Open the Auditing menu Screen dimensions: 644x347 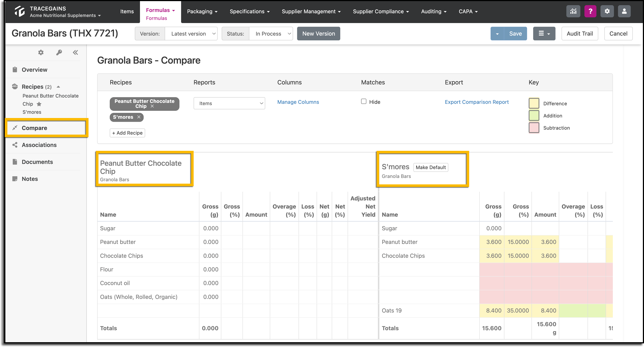tap(434, 11)
